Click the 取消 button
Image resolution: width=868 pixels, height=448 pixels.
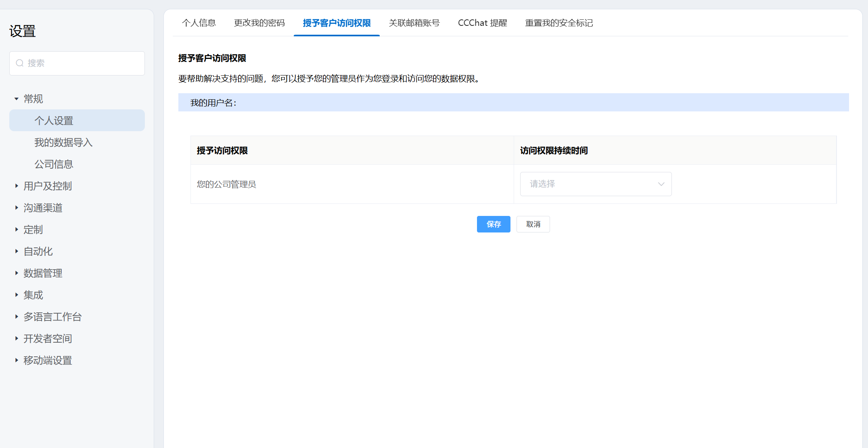pyautogui.click(x=533, y=224)
